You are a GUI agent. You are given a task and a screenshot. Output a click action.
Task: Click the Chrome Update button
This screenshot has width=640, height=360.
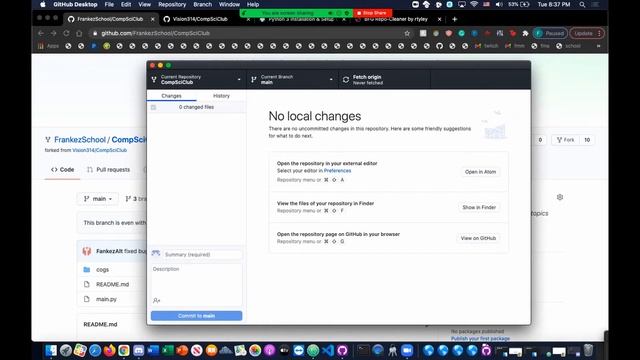pos(587,33)
